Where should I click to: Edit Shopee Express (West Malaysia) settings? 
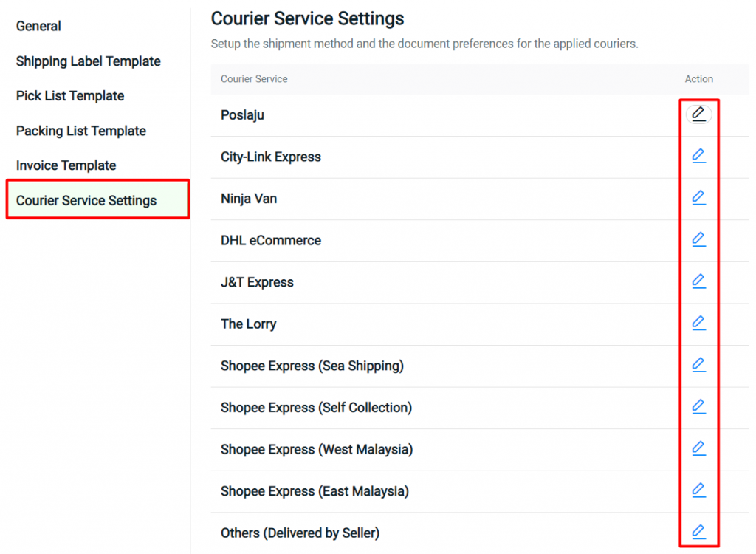[699, 448]
